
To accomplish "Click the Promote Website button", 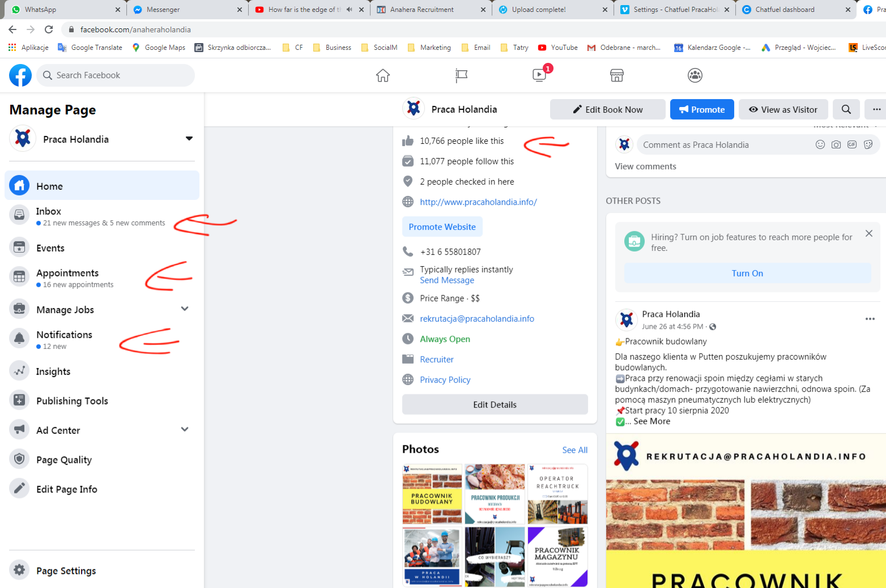I will [442, 227].
